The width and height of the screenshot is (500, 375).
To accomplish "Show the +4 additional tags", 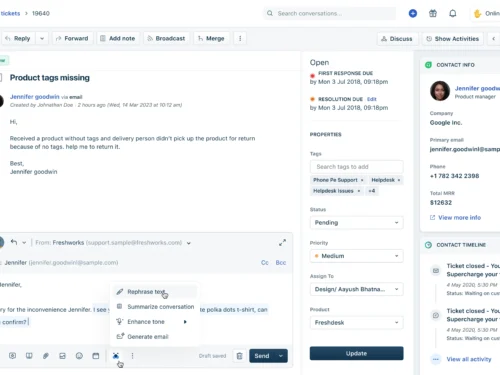I will 372,191.
